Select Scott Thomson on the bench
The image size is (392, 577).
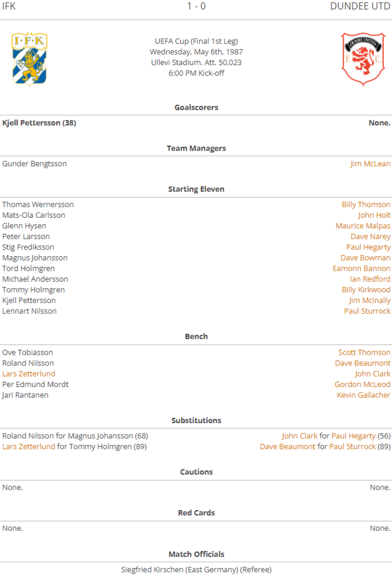pos(364,352)
